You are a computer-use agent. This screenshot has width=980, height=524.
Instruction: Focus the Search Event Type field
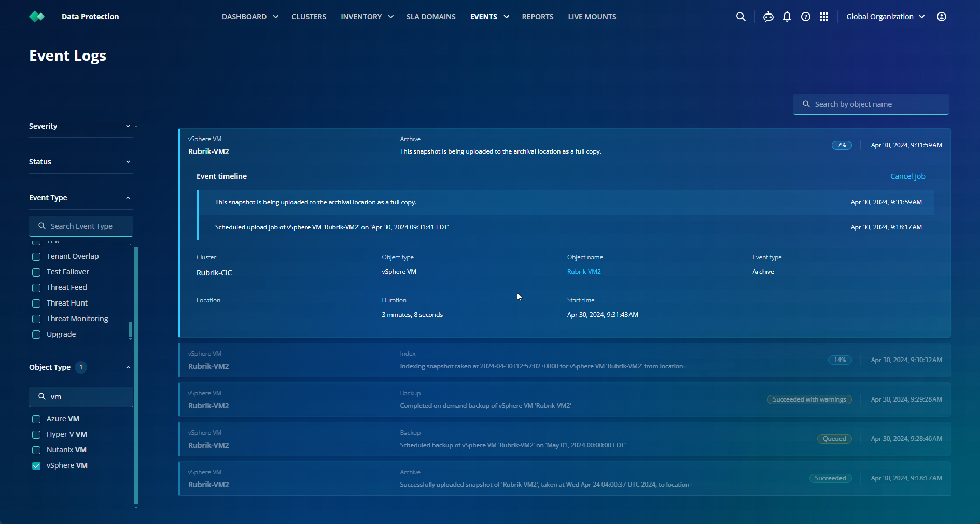[81, 226]
